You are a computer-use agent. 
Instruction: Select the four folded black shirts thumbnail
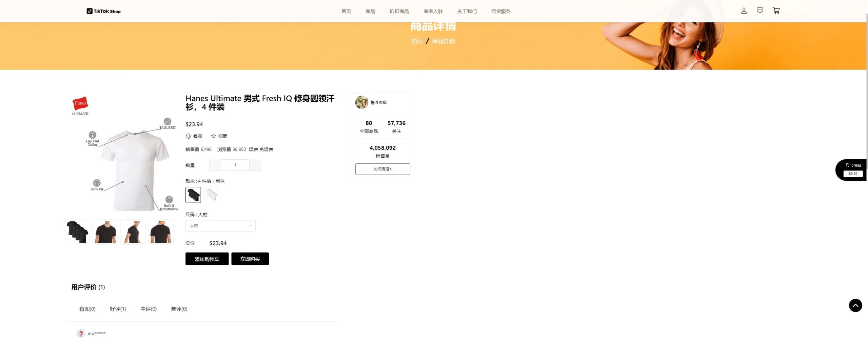77,232
